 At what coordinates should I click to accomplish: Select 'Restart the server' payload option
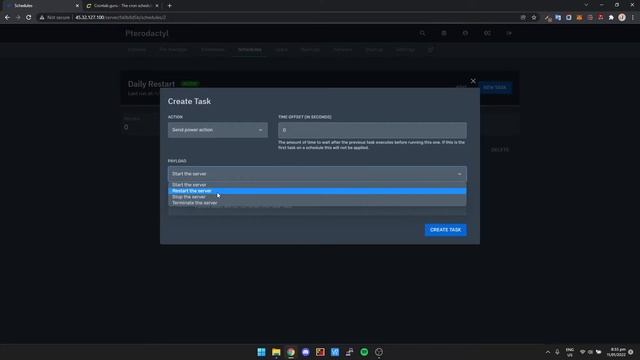pyautogui.click(x=317, y=191)
